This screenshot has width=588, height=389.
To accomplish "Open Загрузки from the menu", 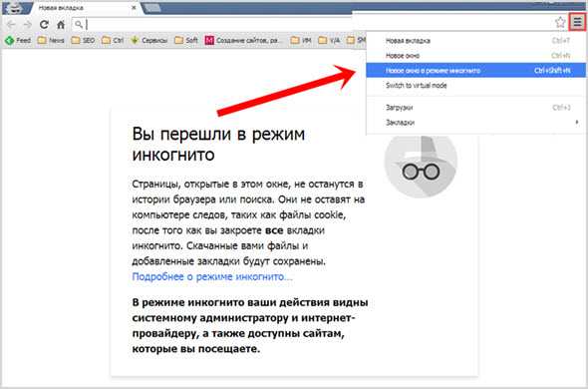I will pyautogui.click(x=476, y=108).
